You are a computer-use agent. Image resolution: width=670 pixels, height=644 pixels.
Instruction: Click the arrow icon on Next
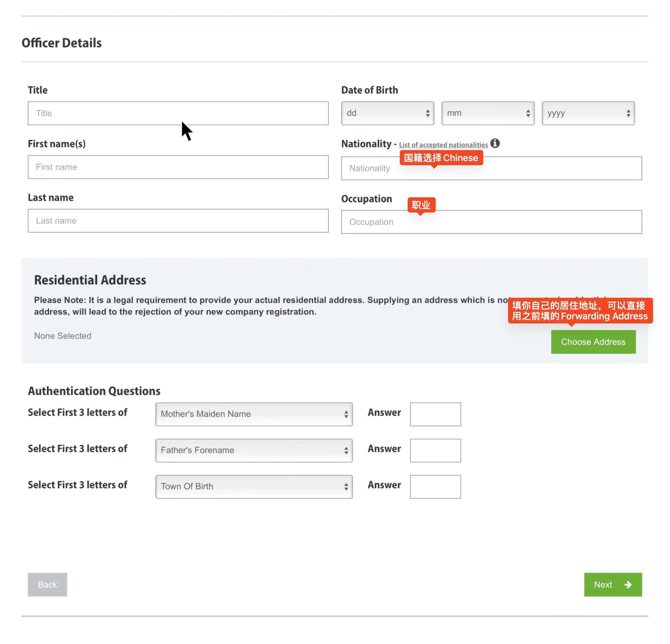pyautogui.click(x=628, y=584)
